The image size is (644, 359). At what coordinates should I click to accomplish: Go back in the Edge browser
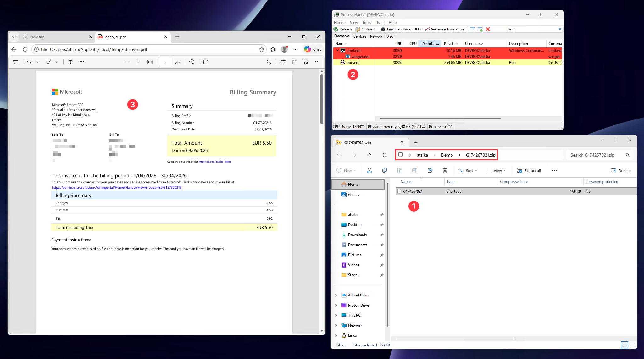(x=14, y=49)
